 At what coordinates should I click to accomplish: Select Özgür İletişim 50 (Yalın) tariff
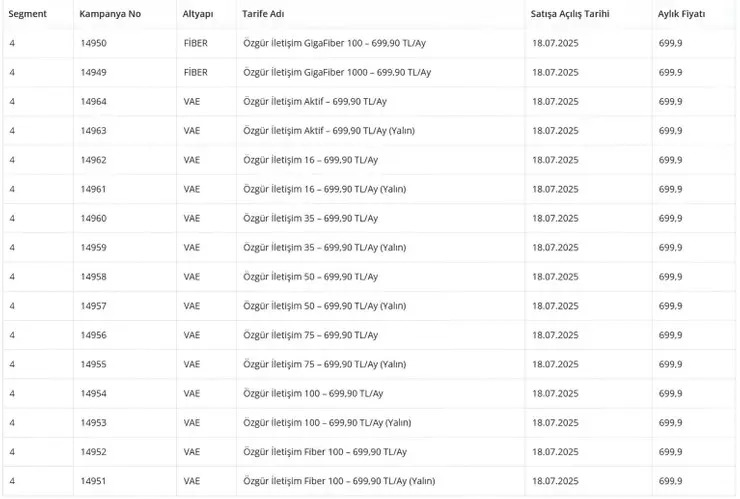point(324,305)
